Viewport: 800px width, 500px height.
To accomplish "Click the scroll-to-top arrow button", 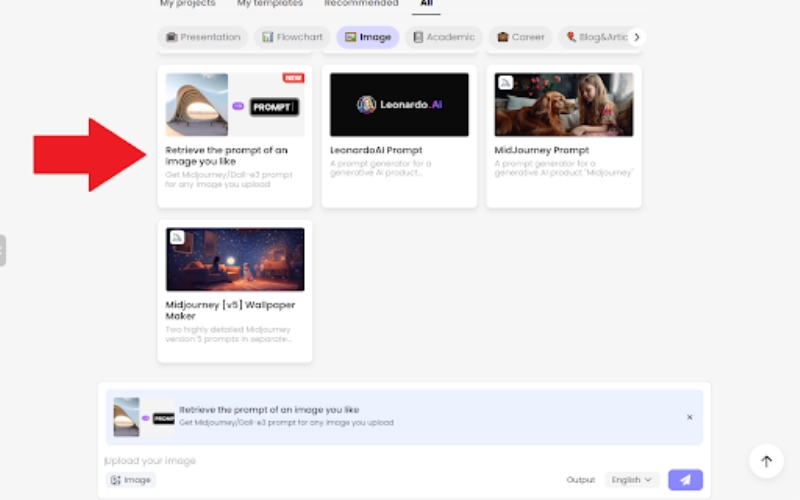I will (x=766, y=461).
